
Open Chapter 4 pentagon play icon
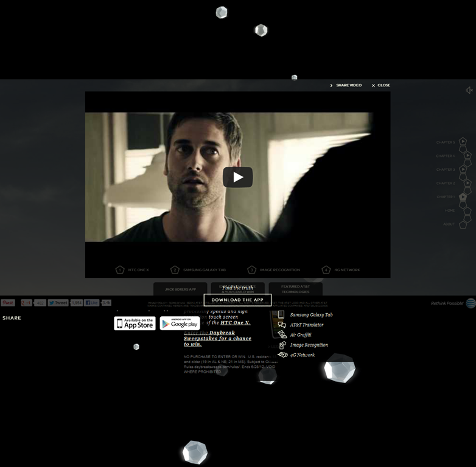467,155
